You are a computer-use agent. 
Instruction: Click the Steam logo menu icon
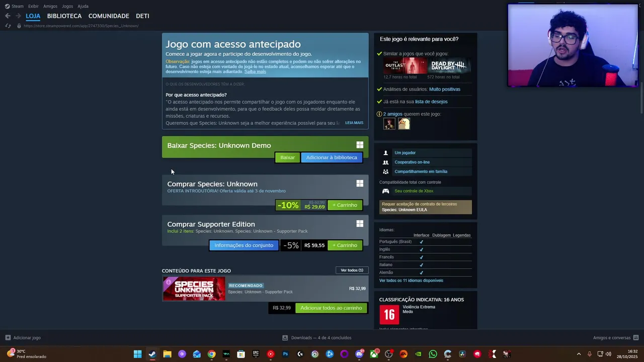point(7,6)
